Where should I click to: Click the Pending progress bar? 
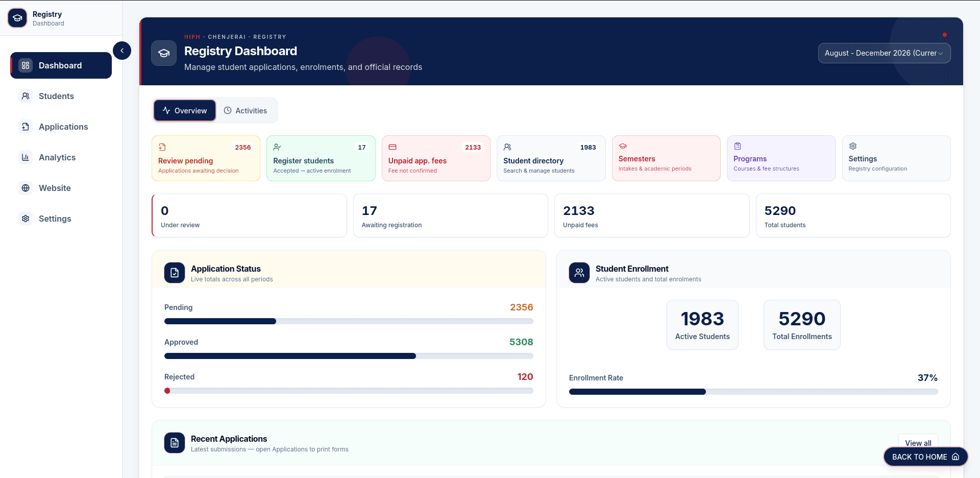pyautogui.click(x=349, y=321)
